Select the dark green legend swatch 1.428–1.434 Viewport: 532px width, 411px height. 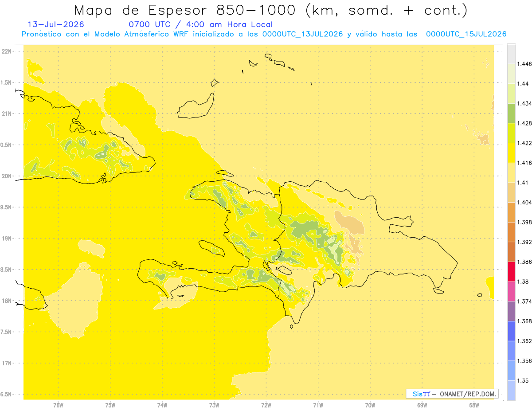(511, 113)
